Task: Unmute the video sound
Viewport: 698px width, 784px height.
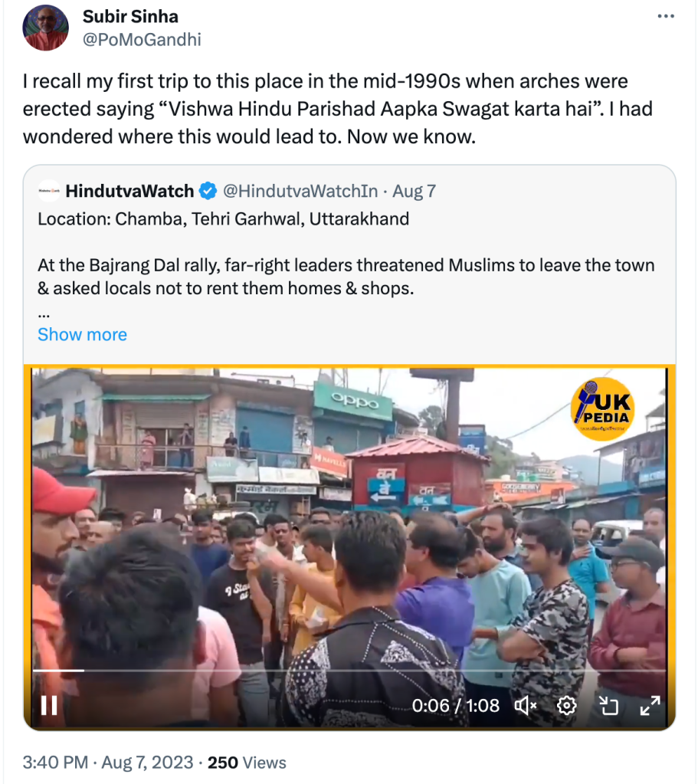Action: [x=526, y=705]
